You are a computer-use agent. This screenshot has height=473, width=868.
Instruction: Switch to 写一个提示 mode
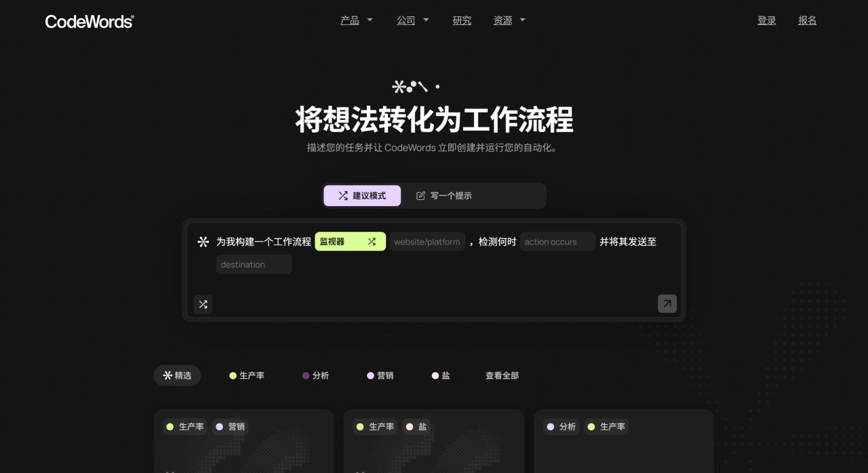tap(444, 196)
